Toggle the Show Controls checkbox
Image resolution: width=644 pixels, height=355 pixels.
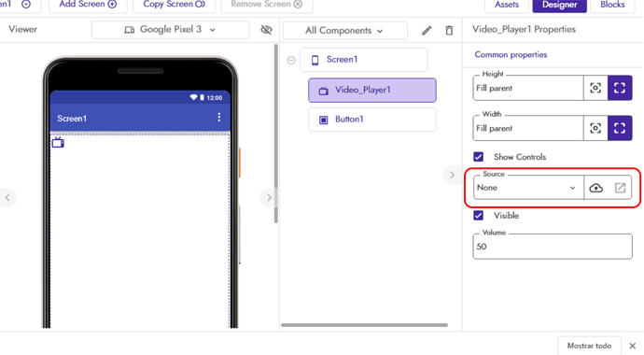click(x=479, y=157)
